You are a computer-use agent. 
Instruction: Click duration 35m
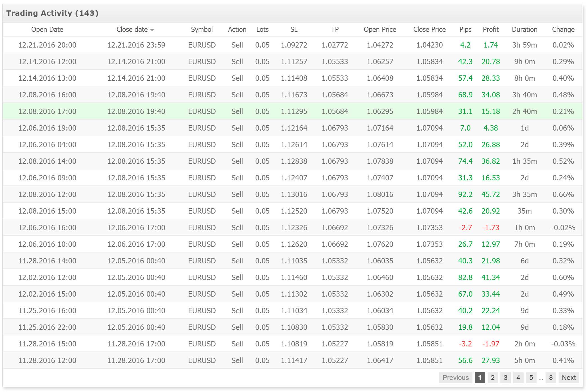point(524,211)
